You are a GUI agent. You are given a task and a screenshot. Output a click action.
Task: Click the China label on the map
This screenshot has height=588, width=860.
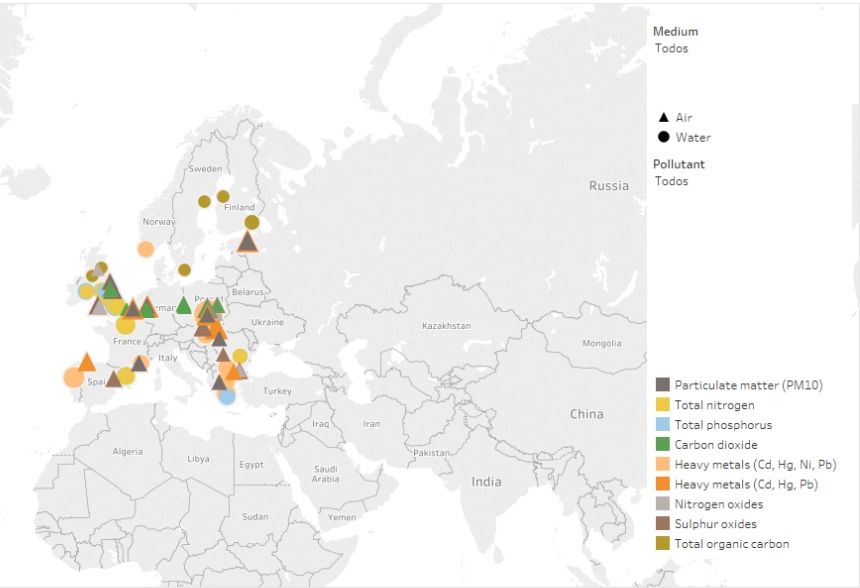point(586,414)
